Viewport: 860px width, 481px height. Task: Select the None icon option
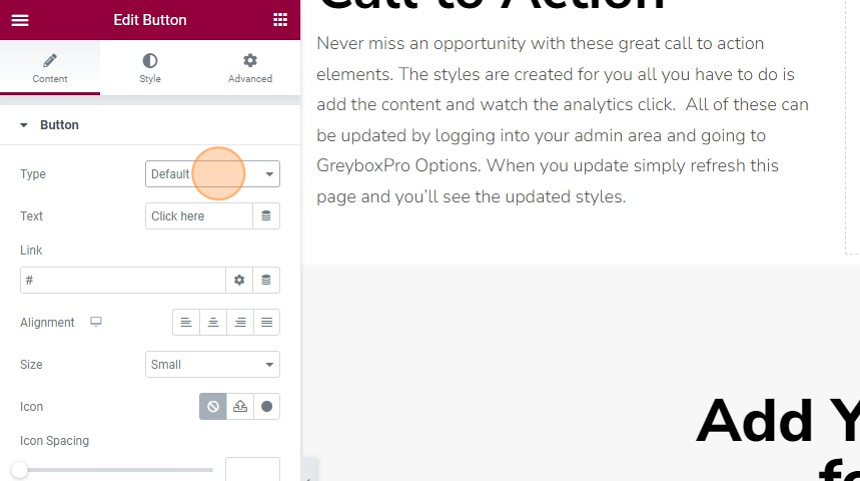pos(213,406)
